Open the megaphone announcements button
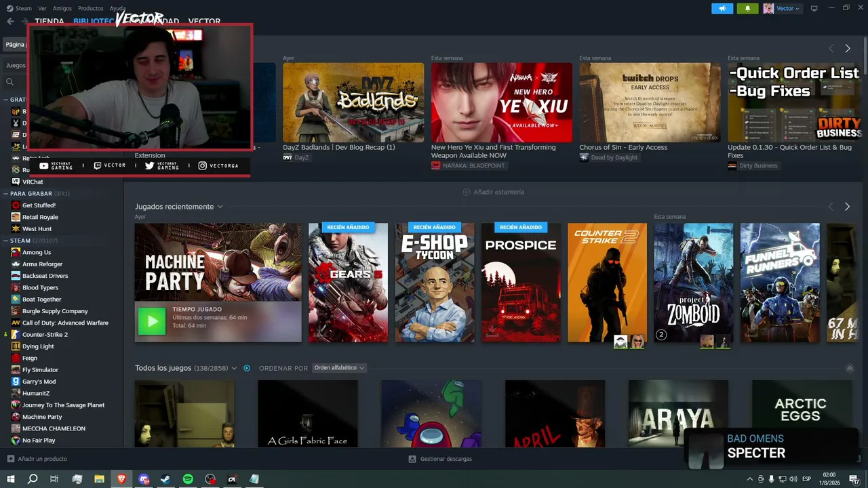 pos(722,8)
